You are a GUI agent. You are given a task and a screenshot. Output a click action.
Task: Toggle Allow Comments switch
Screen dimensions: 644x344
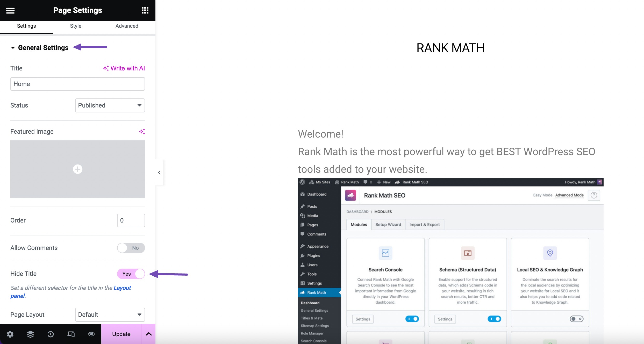pos(131,248)
